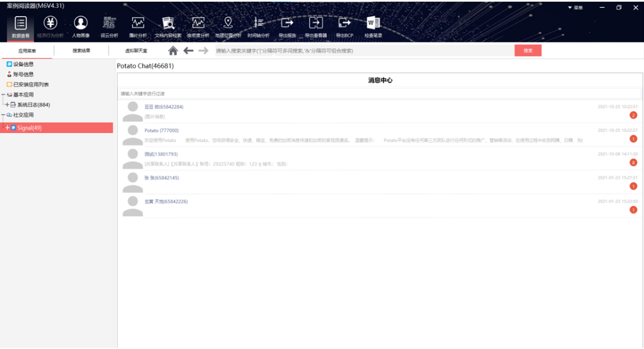Click the global keyword search field
The height and width of the screenshot is (349, 644).
[364, 51]
